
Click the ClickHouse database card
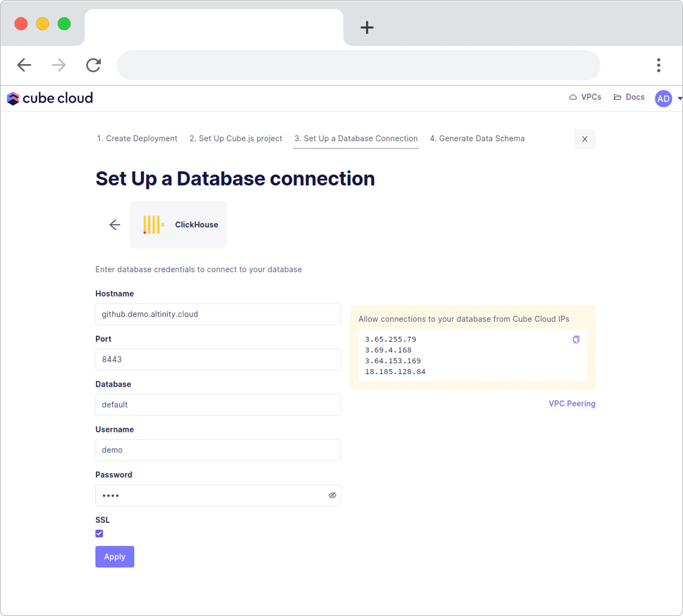click(x=178, y=225)
